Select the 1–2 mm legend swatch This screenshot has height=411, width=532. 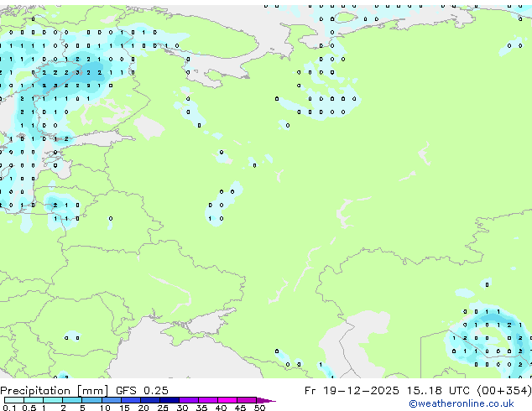53,400
